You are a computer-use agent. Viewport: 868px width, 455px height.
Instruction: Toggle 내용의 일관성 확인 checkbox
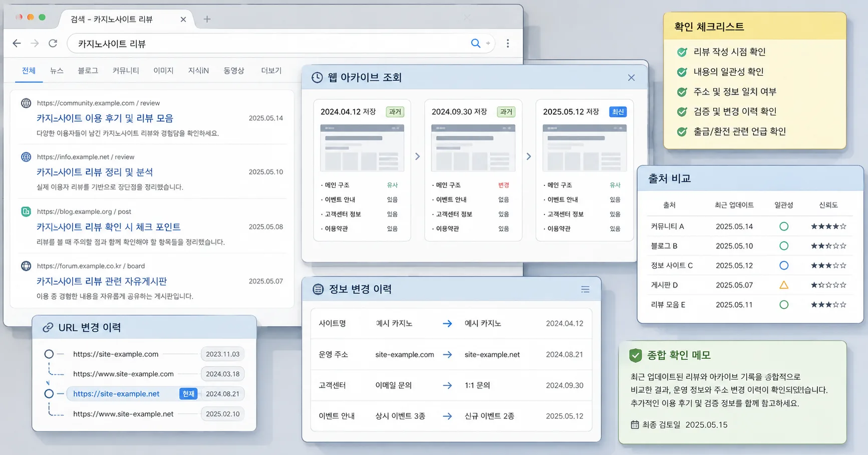[682, 72]
